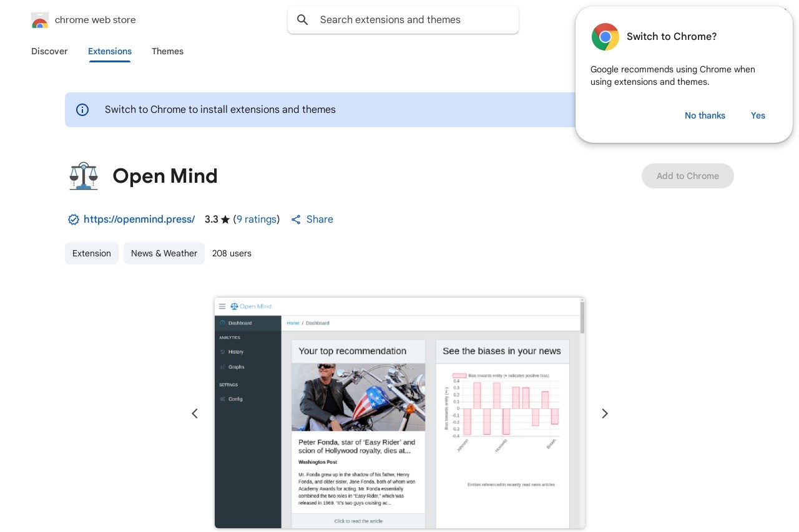The image size is (799, 532).
Task: Click the scrollbar inside the screenshot preview
Action: click(x=582, y=316)
